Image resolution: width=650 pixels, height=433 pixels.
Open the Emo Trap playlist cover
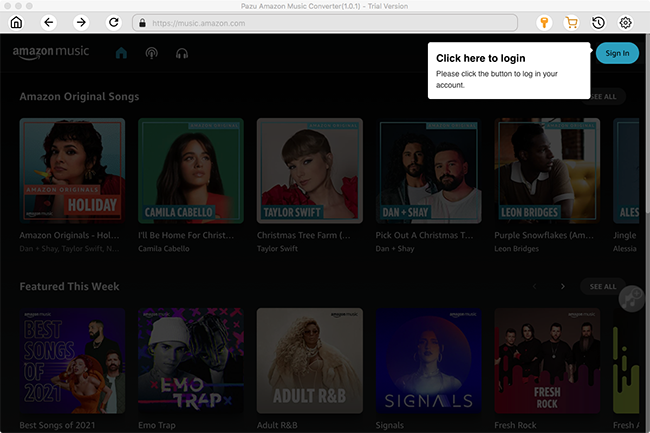point(191,360)
